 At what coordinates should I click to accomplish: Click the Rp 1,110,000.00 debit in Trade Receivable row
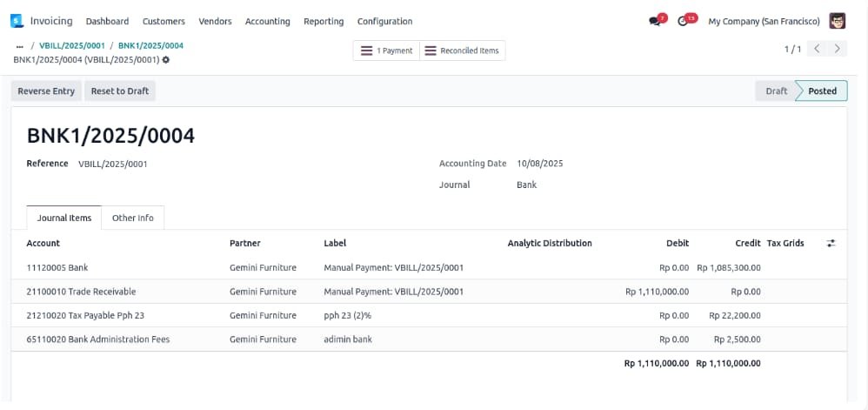tap(658, 292)
